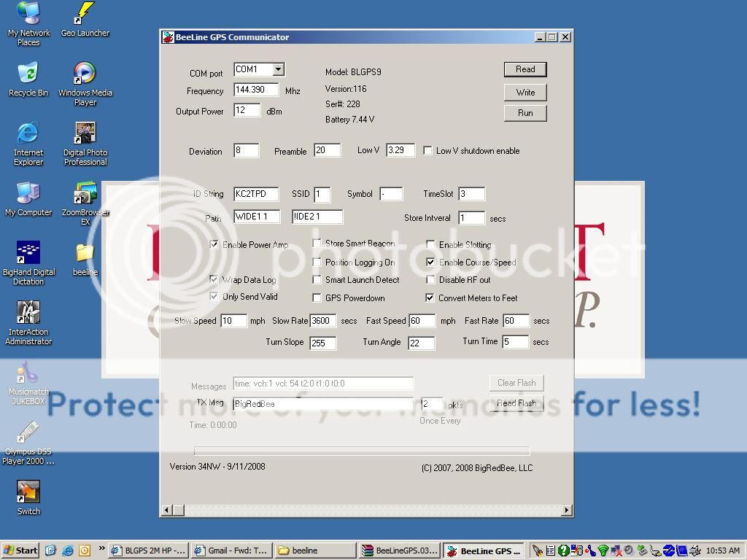Show hidden Quick Launch items chevron
The height and width of the screenshot is (560, 747).
(x=101, y=548)
